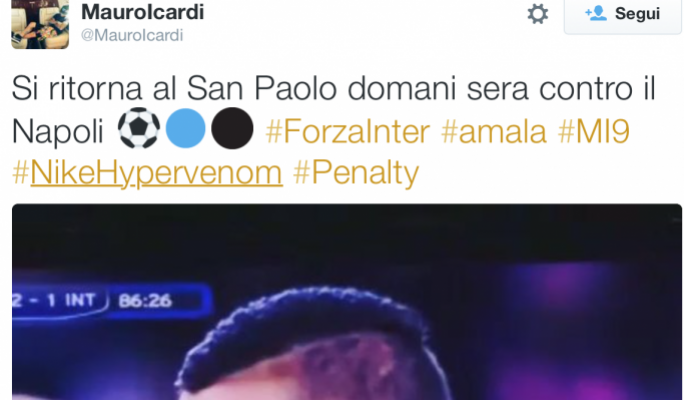
Task: Click the add-person icon in Segui button
Action: pos(595,14)
